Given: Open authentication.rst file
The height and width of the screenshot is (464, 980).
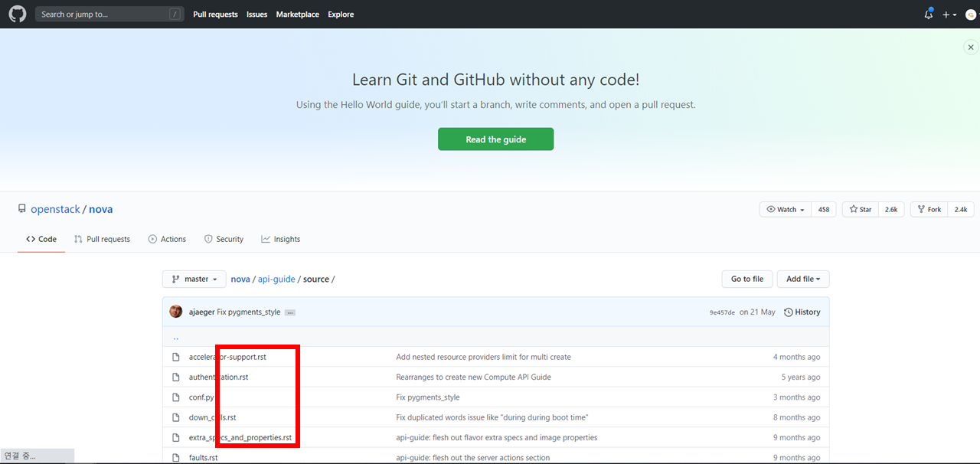Looking at the screenshot, I should tap(218, 377).
